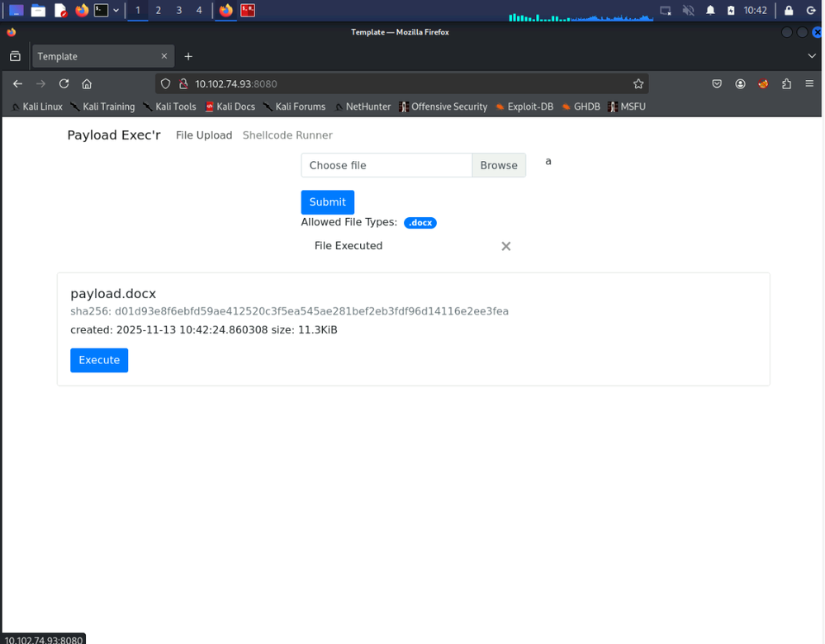
Task: Click the Save to Pocket icon
Action: [717, 83]
